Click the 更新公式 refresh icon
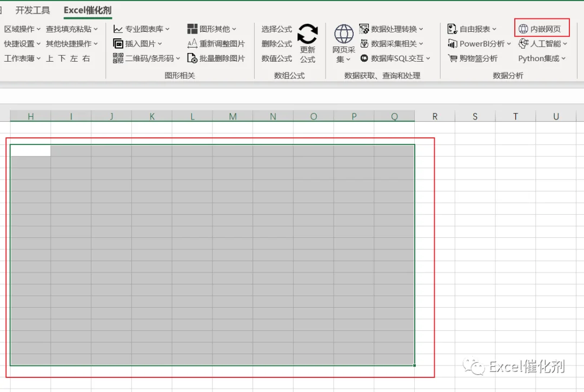584x392 pixels. [308, 34]
